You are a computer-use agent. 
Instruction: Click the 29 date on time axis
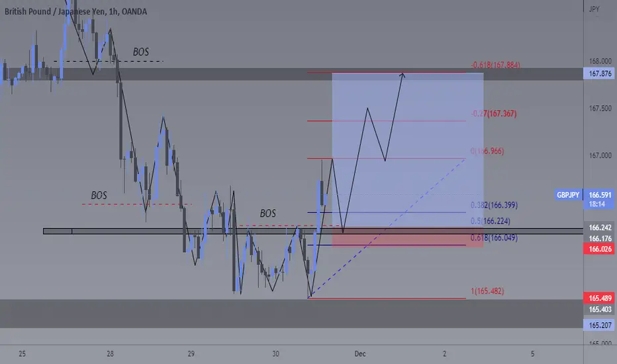pyautogui.click(x=191, y=354)
